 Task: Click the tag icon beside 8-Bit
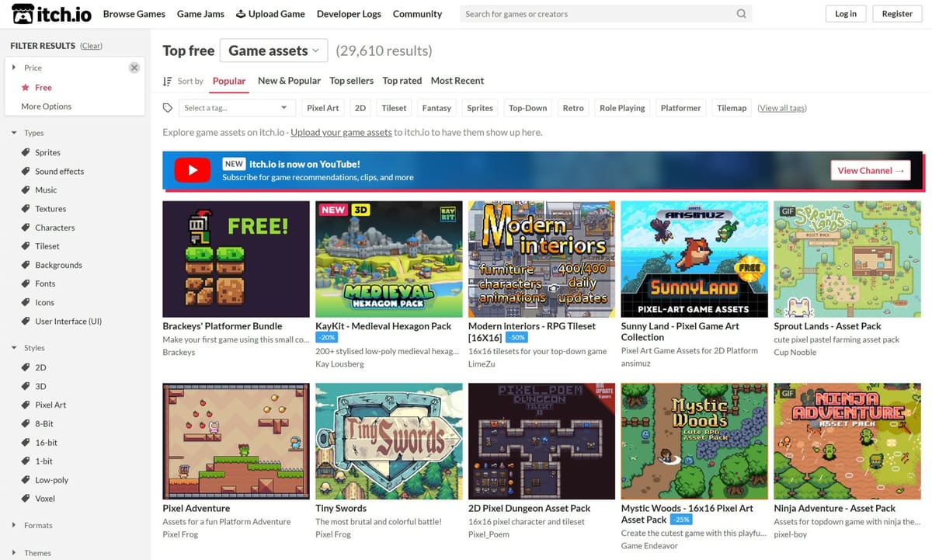point(26,423)
